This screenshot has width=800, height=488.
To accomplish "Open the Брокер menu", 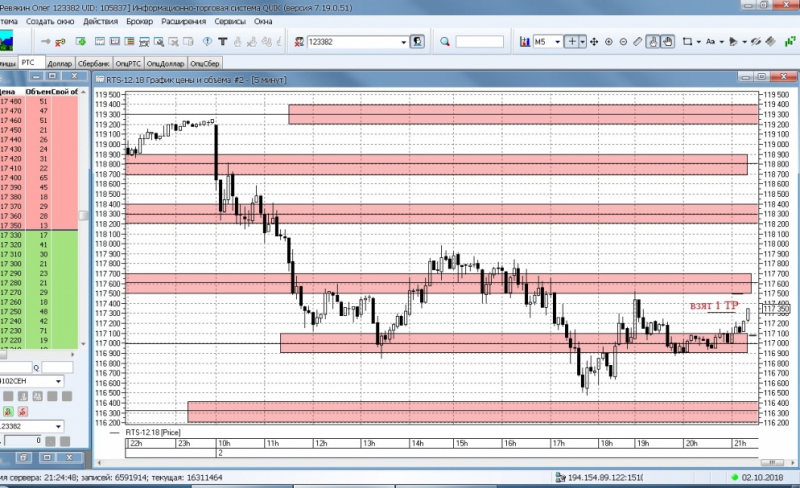I will point(139,21).
